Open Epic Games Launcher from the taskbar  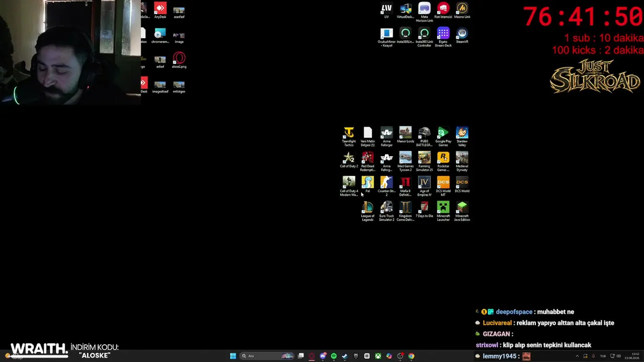tap(356, 356)
